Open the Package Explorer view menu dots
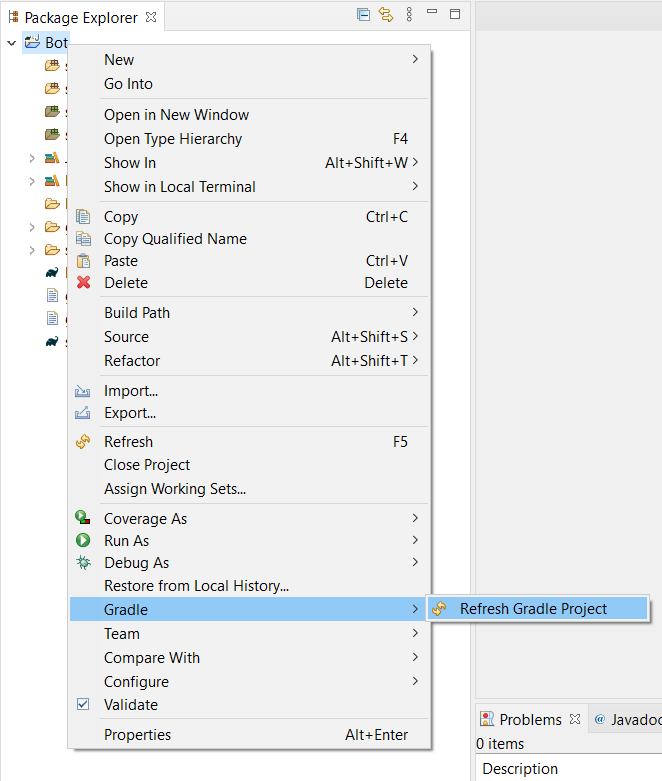The image size is (662, 781). coord(409,14)
